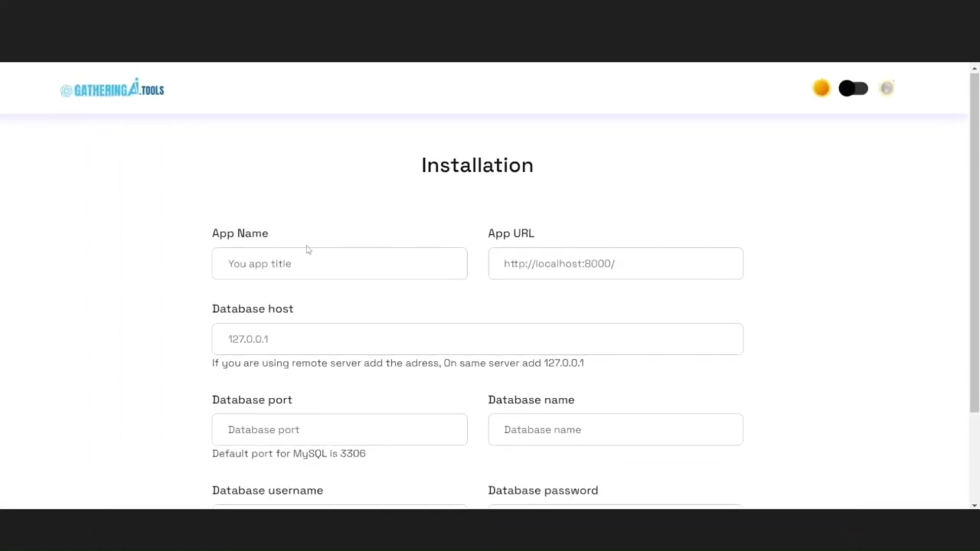
Task: Click the scrollbar down arrow
Action: pos(974,505)
